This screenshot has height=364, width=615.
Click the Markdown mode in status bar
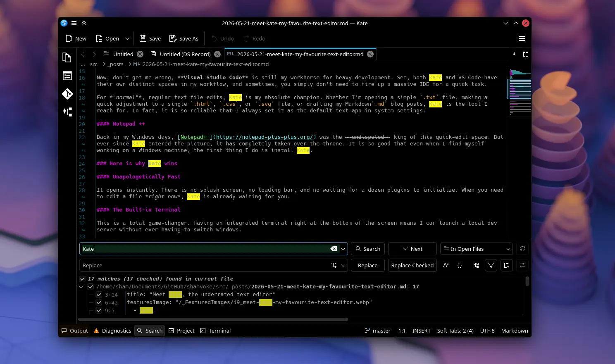515,331
